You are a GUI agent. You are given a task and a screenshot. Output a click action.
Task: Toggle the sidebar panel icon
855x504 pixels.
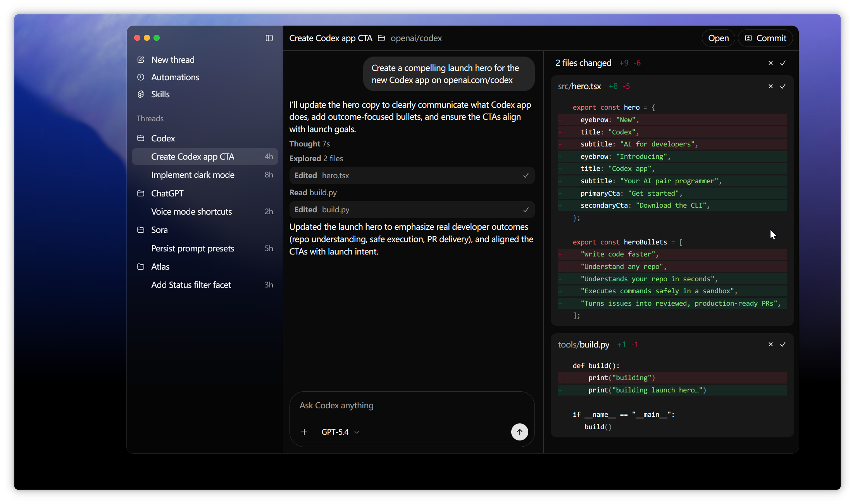pyautogui.click(x=269, y=38)
